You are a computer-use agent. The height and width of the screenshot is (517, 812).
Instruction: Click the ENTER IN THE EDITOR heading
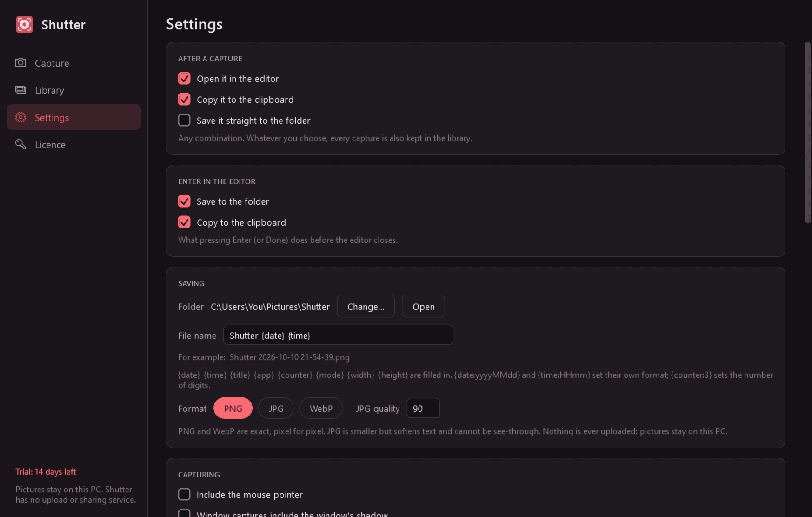(x=217, y=181)
